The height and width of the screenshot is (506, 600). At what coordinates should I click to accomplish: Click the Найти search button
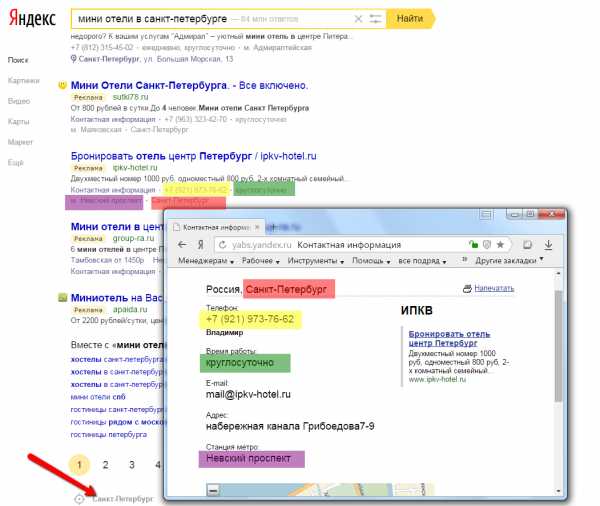point(410,18)
